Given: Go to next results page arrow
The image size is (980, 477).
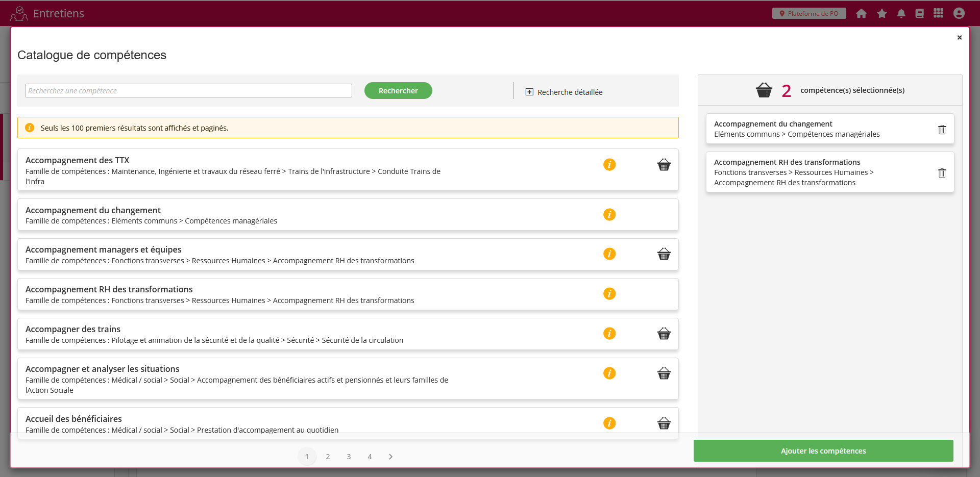Looking at the screenshot, I should tap(390, 457).
